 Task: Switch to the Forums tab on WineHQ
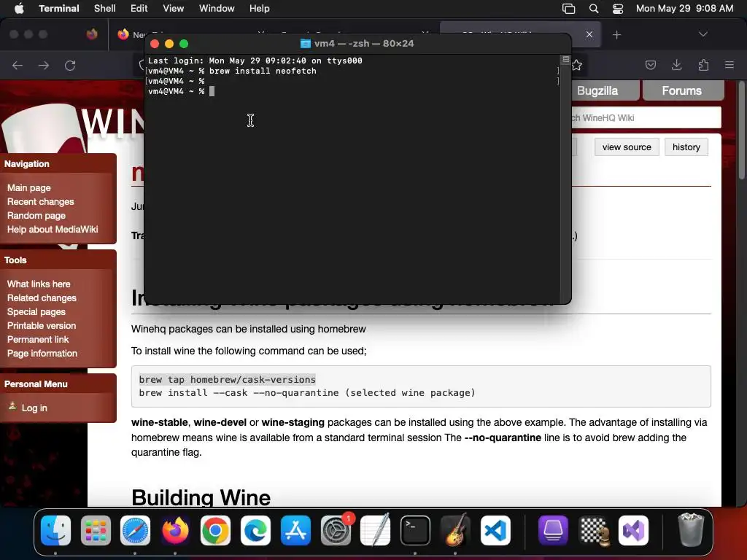683,90
